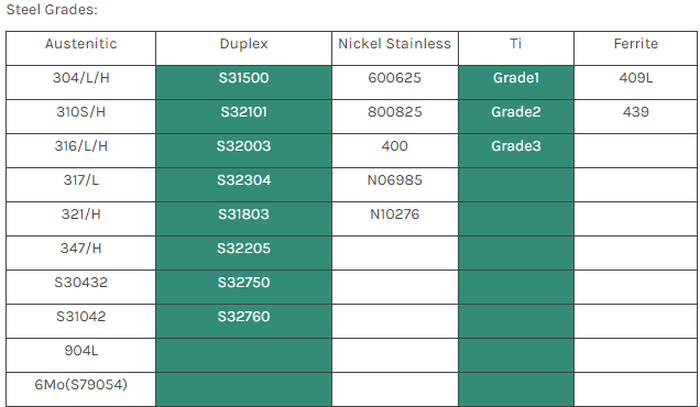Click the Ferrite column header
Image resolution: width=700 pixels, height=407 pixels.
[x=635, y=44]
